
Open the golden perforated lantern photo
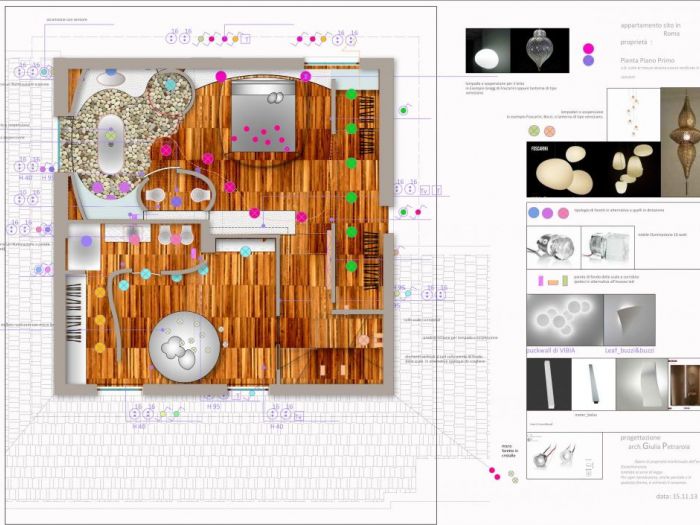680,142
